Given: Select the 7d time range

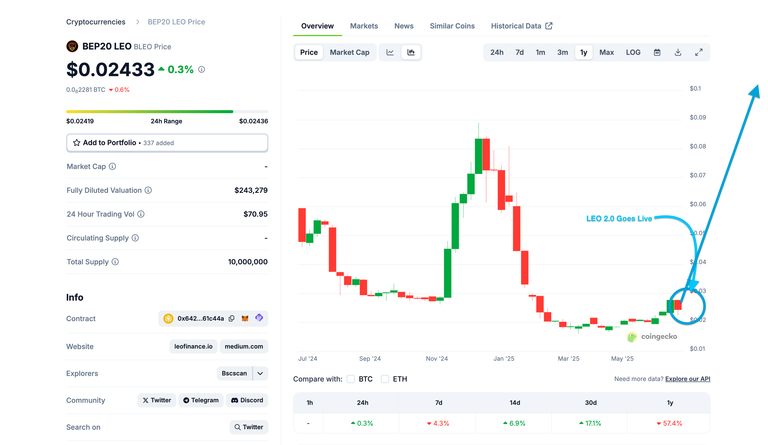Looking at the screenshot, I should (520, 52).
